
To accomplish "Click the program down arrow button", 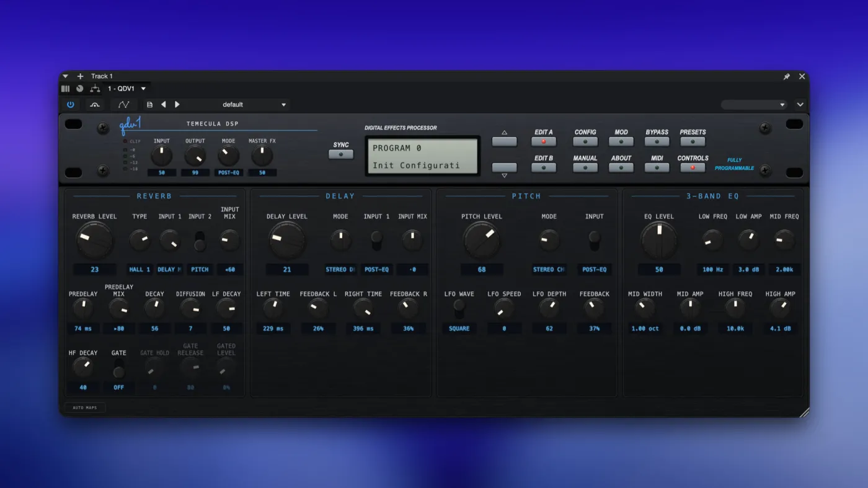I will (x=504, y=167).
